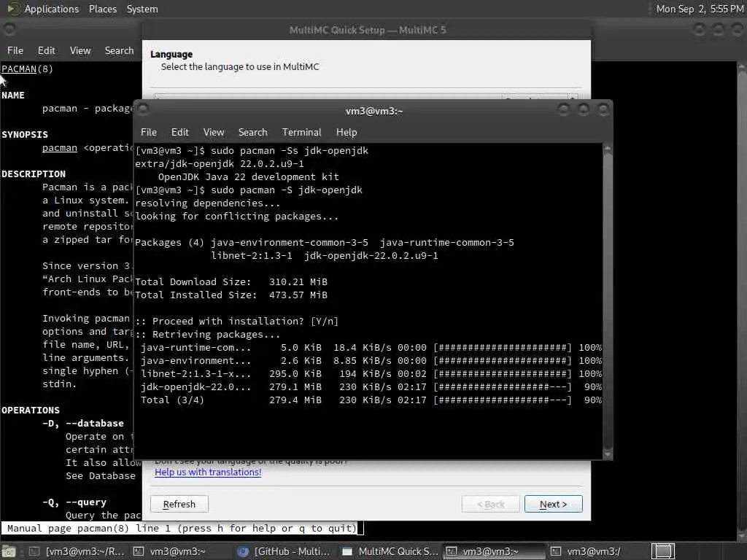Image resolution: width=747 pixels, height=560 pixels.
Task: Click the libnet-2:1.3-1-x progress bar
Action: tap(502, 374)
